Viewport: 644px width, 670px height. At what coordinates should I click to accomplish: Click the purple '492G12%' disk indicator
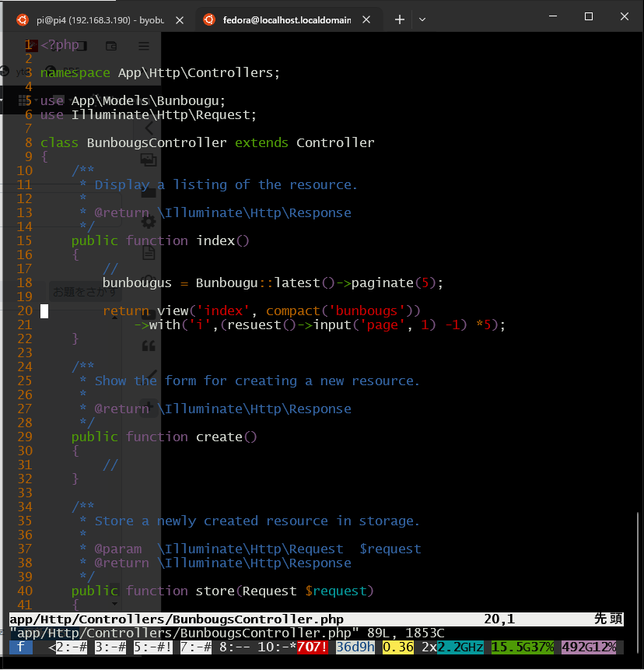click(x=589, y=647)
